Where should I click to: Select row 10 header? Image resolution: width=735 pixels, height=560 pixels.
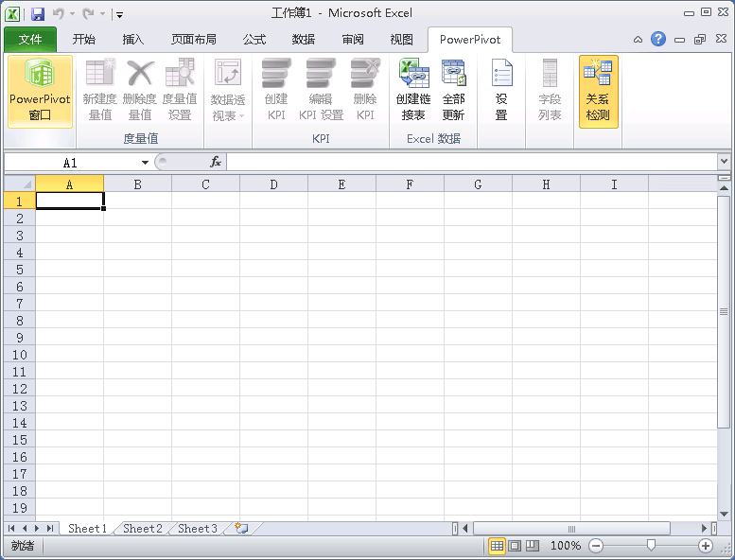pyautogui.click(x=20, y=355)
